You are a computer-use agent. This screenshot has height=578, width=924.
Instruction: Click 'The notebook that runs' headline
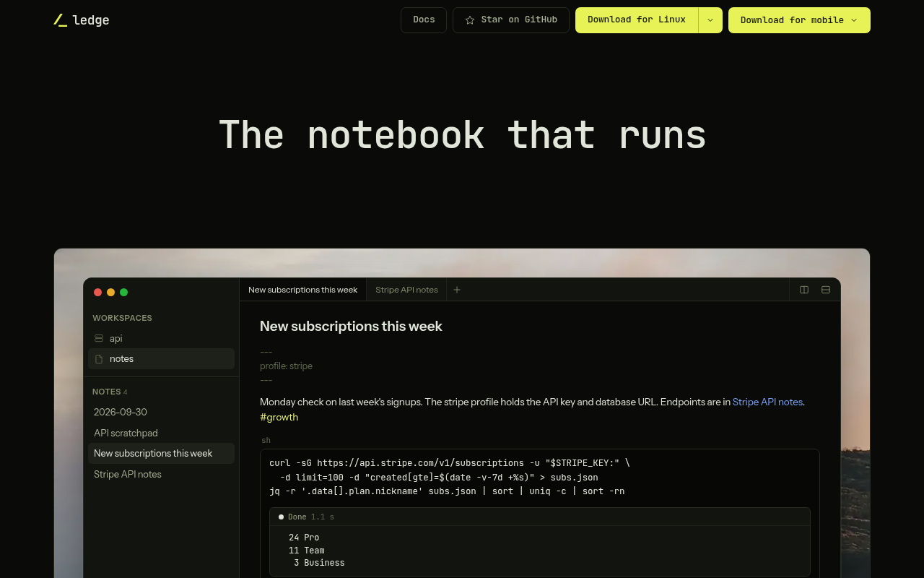[462, 135]
